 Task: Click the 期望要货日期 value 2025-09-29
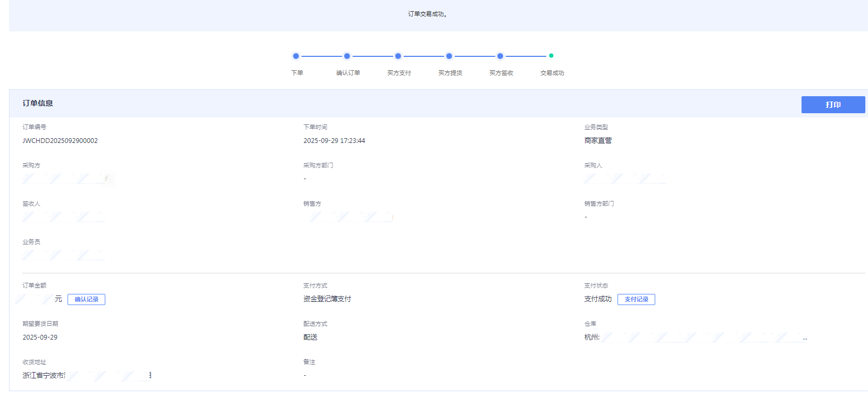click(x=40, y=337)
